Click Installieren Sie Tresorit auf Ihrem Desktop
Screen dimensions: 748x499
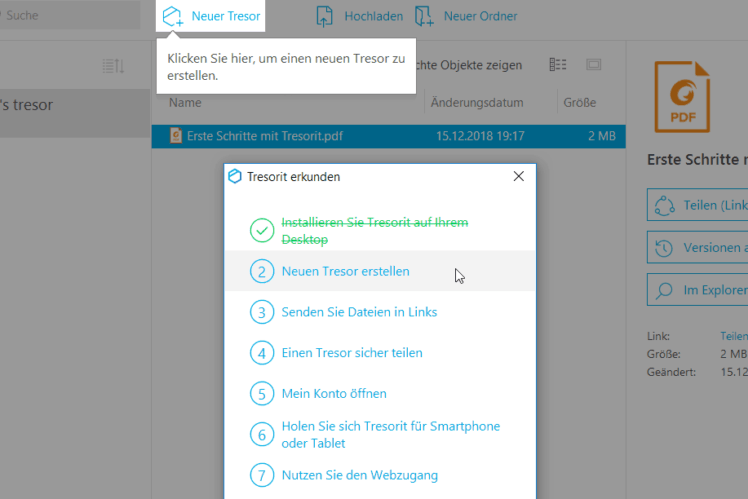point(375,231)
